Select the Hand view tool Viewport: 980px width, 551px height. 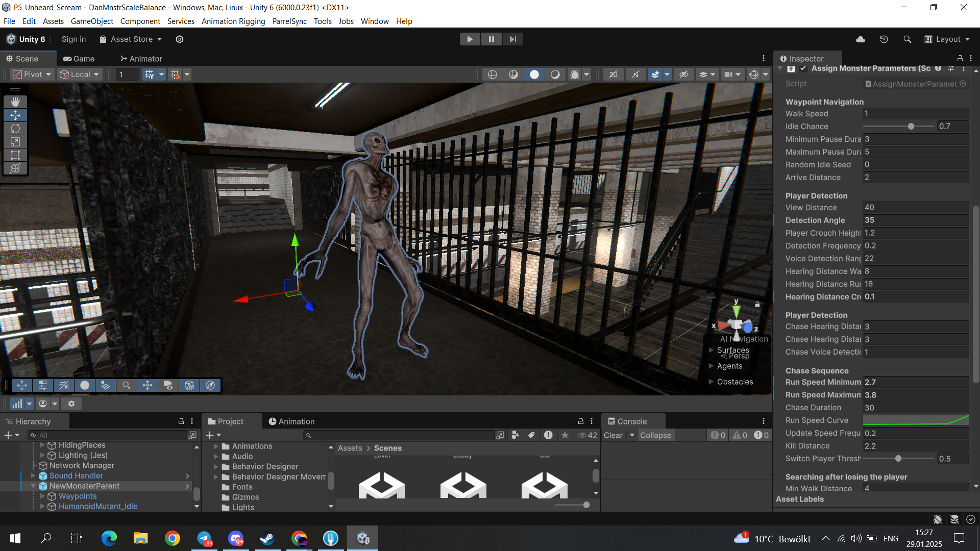15,102
